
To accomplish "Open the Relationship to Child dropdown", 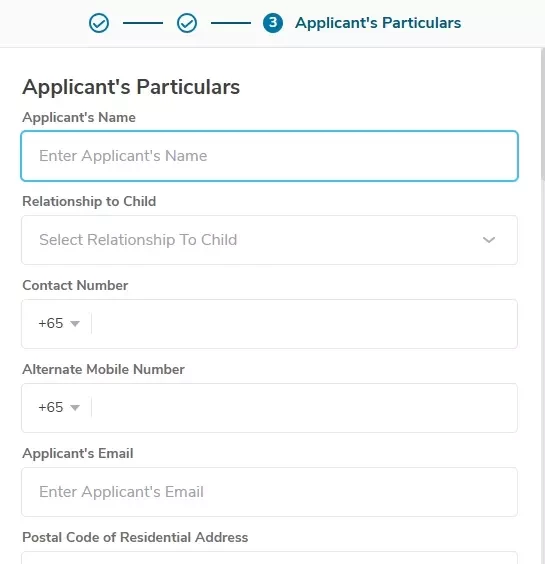I will pyautogui.click(x=269, y=240).
